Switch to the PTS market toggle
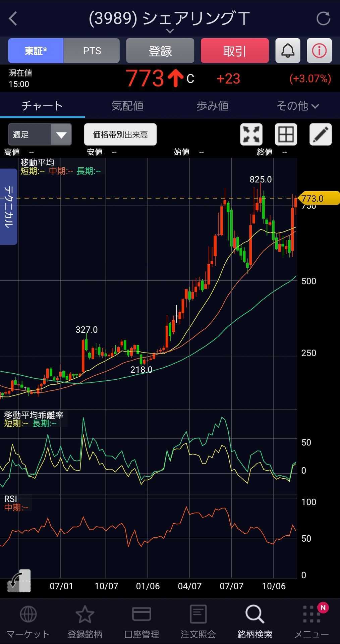 pos(92,51)
